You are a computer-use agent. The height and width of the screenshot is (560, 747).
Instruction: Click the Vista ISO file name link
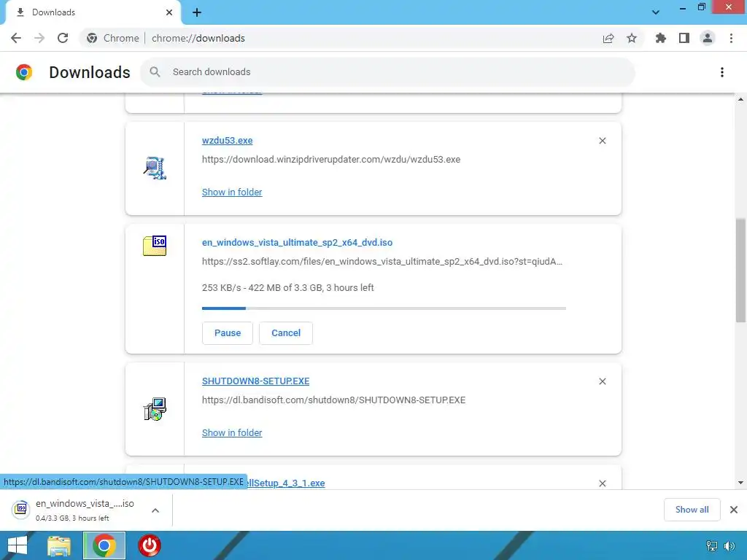298,242
